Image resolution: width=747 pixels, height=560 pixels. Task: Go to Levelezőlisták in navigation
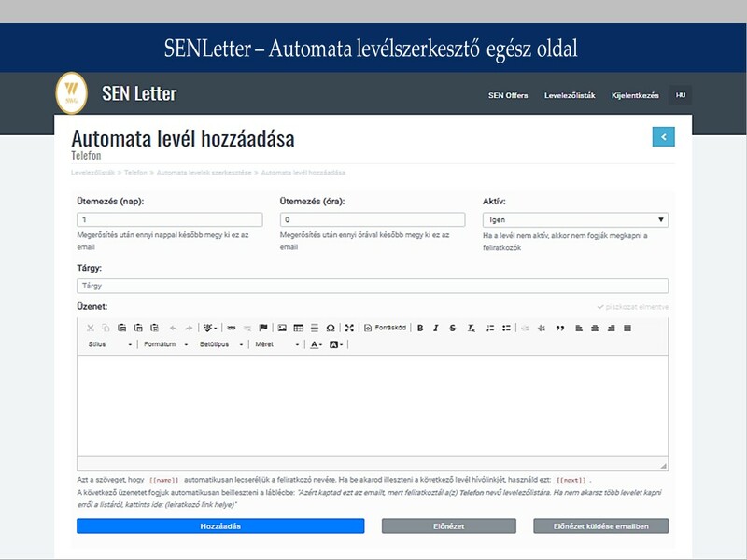[570, 96]
